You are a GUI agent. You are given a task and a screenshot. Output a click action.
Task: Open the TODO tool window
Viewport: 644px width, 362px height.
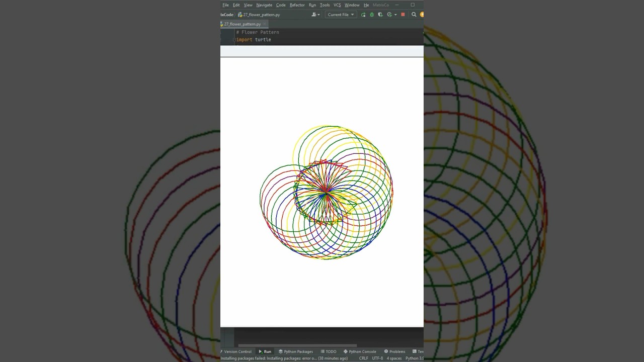coord(328,351)
